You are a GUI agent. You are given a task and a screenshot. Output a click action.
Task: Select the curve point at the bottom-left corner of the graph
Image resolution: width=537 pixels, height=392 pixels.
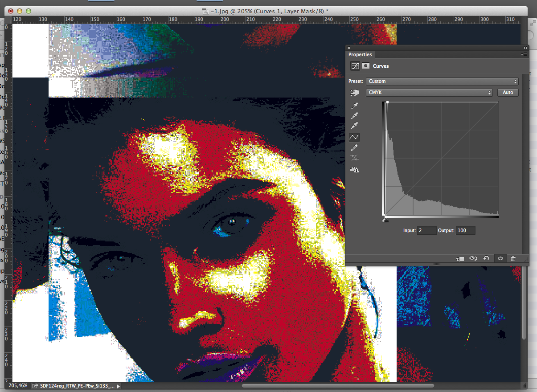click(x=385, y=215)
